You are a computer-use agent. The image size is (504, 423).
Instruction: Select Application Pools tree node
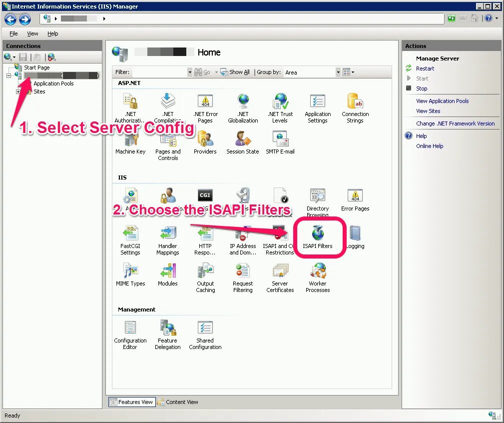[53, 83]
